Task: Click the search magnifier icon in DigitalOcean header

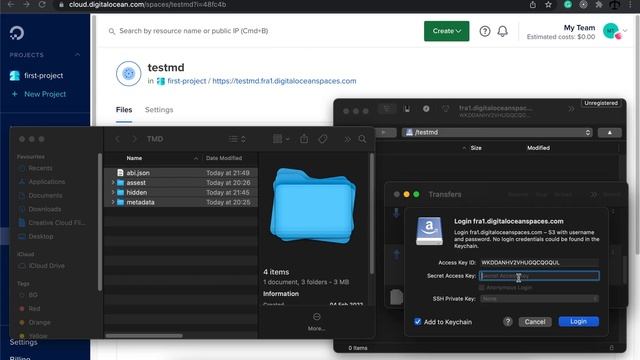Action: pos(111,31)
